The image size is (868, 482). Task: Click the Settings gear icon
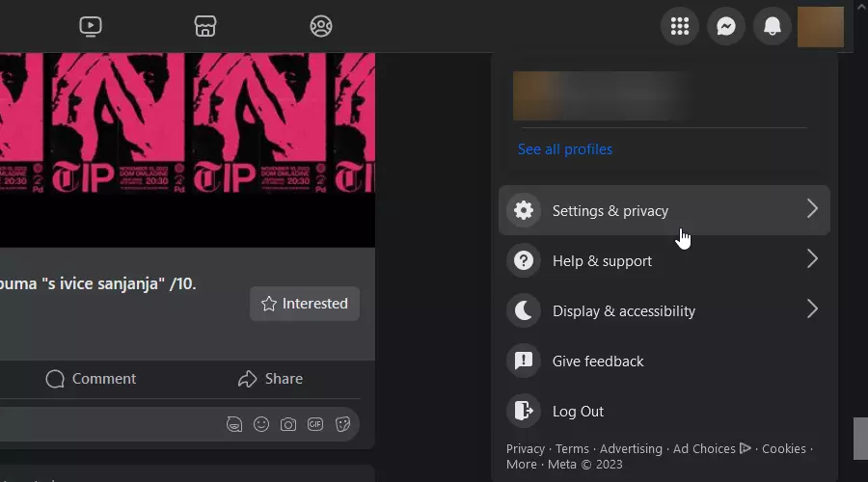[x=523, y=210]
